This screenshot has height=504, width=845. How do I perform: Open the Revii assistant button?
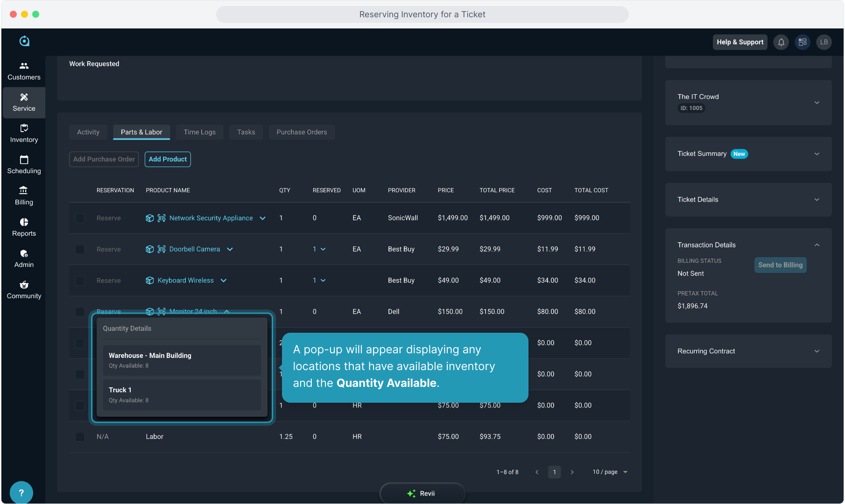(x=422, y=493)
